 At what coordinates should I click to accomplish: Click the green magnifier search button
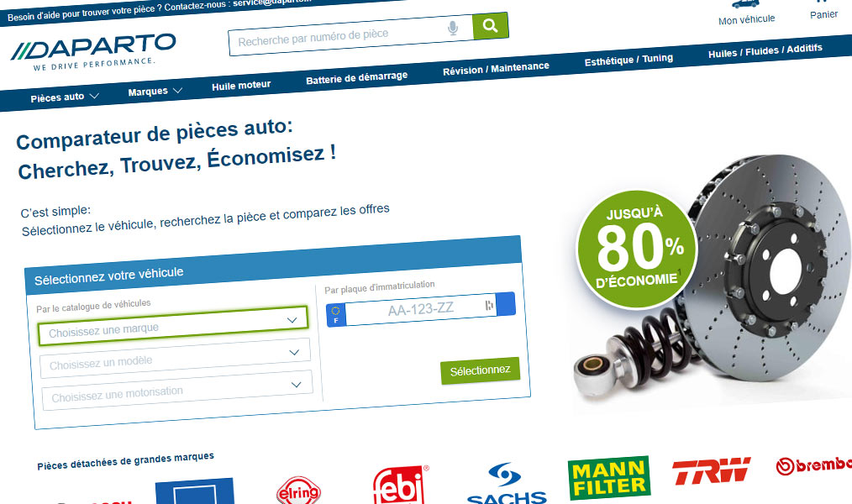(x=490, y=26)
